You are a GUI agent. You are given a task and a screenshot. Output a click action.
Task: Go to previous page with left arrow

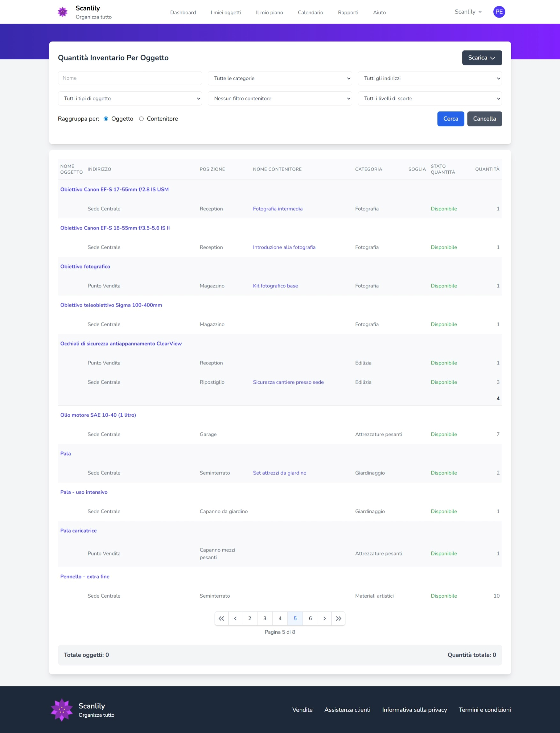tap(235, 618)
